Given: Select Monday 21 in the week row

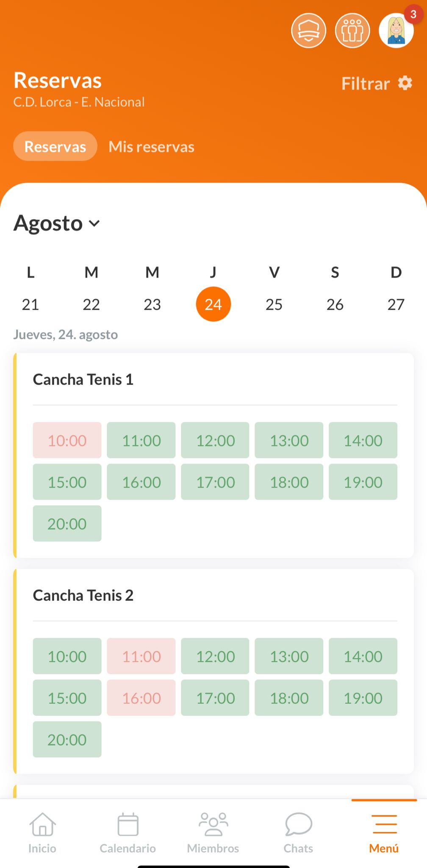Looking at the screenshot, I should tap(30, 304).
